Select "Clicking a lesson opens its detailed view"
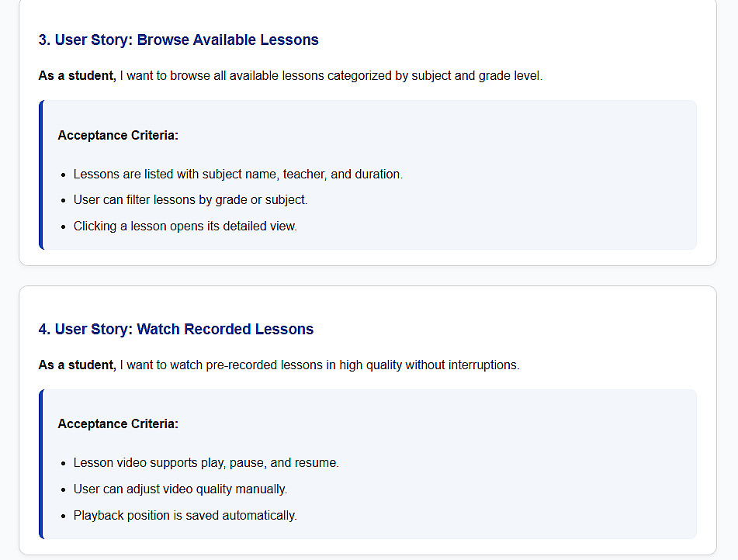This screenshot has height=560, width=738. 185,226
